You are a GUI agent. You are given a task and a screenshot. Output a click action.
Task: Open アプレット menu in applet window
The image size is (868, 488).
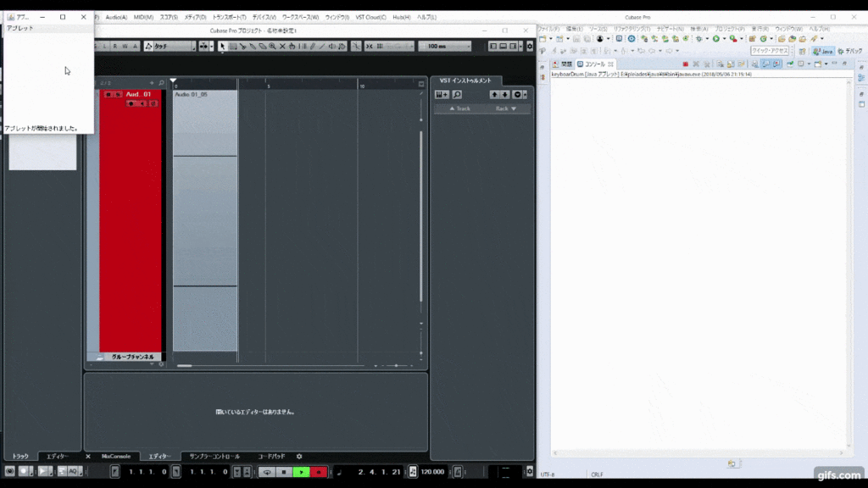pos(20,28)
